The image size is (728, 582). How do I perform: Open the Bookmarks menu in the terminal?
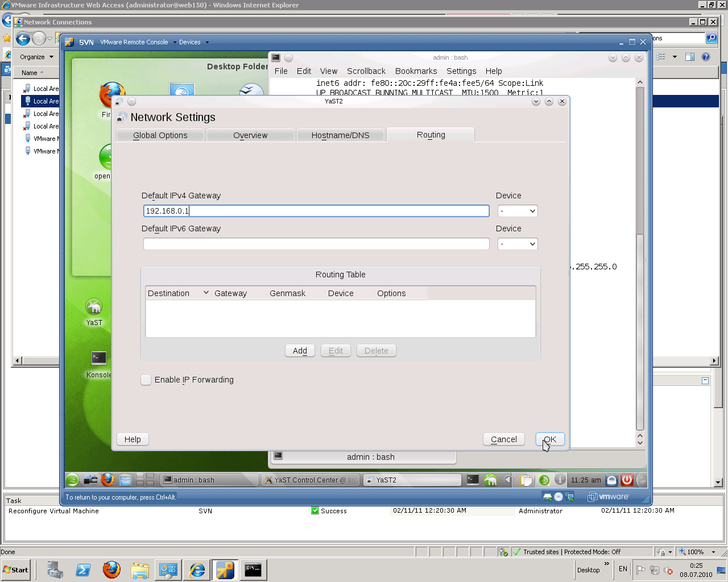pyautogui.click(x=416, y=71)
